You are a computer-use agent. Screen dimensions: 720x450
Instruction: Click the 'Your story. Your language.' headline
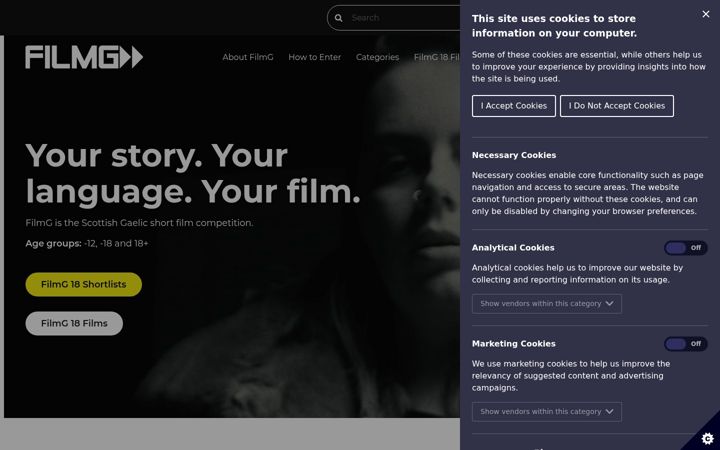[x=193, y=174]
